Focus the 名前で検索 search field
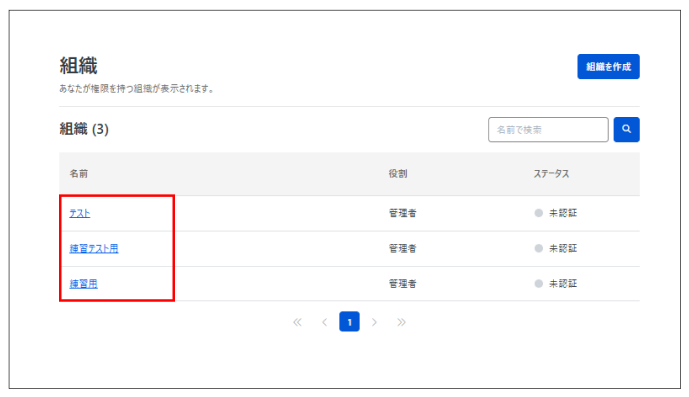This screenshot has height=397, width=689. (548, 129)
